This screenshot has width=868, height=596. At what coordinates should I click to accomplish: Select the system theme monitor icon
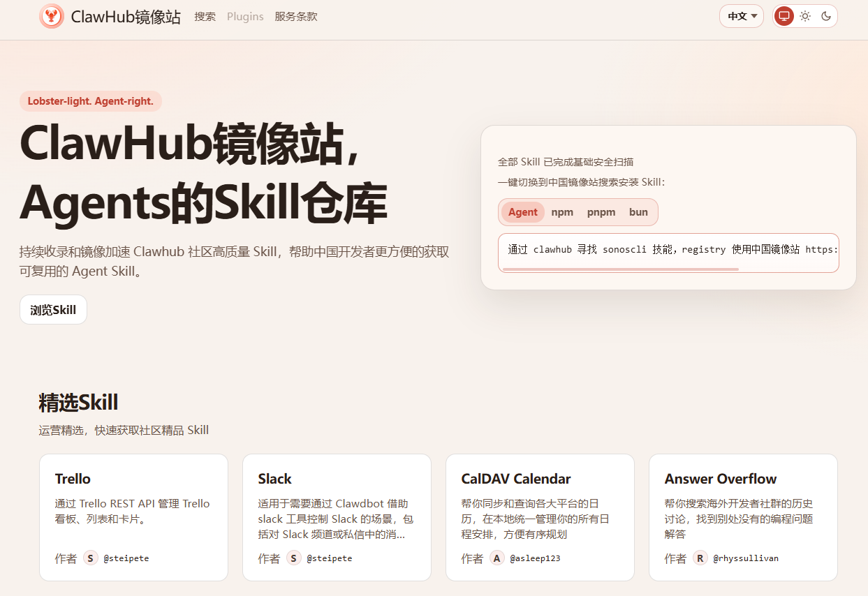click(x=784, y=15)
